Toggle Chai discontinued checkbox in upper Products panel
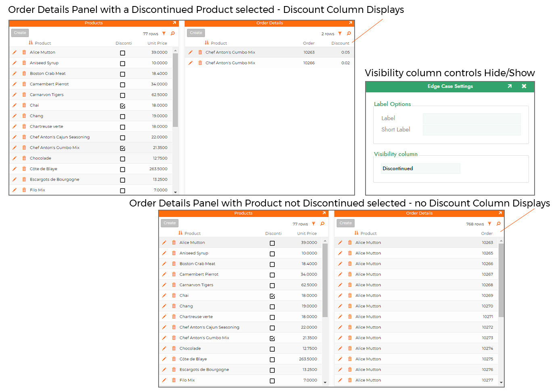 click(123, 106)
